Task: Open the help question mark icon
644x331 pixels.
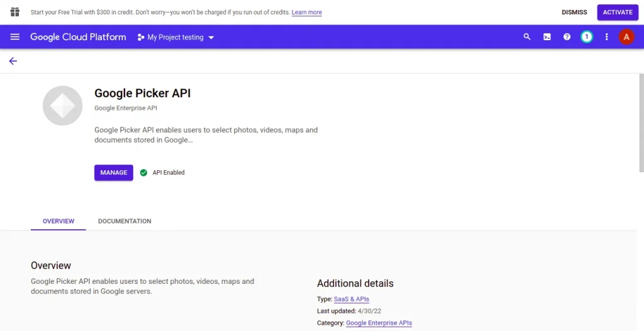Action: click(x=567, y=37)
